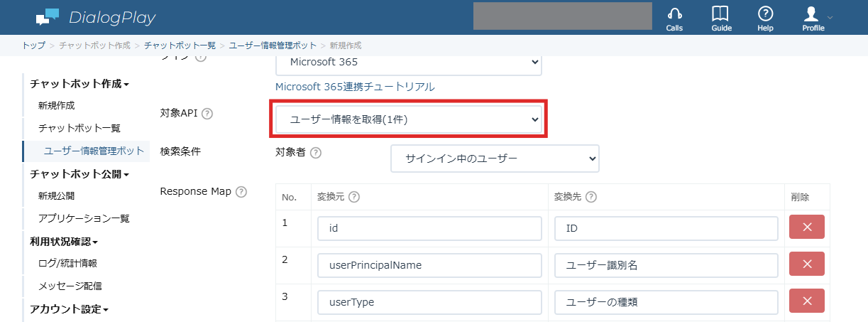The height and width of the screenshot is (322, 868).
Task: Click the ユーザーの種類 destination field
Action: pos(666,302)
